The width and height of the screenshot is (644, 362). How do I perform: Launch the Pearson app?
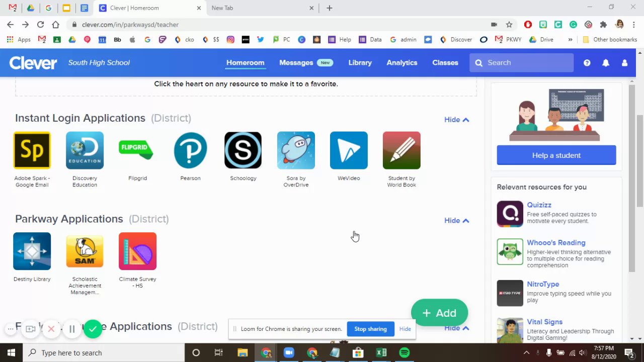[x=190, y=150]
